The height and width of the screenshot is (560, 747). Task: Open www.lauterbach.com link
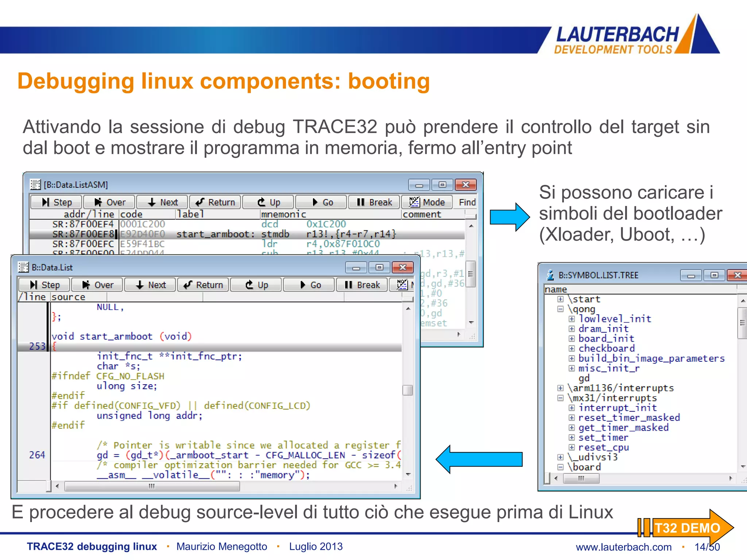coord(623,547)
